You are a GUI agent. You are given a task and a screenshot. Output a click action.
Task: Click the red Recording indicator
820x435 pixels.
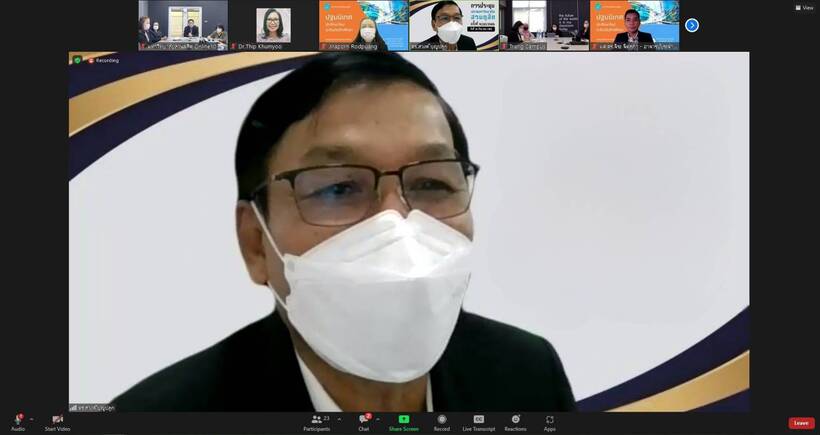[104, 61]
